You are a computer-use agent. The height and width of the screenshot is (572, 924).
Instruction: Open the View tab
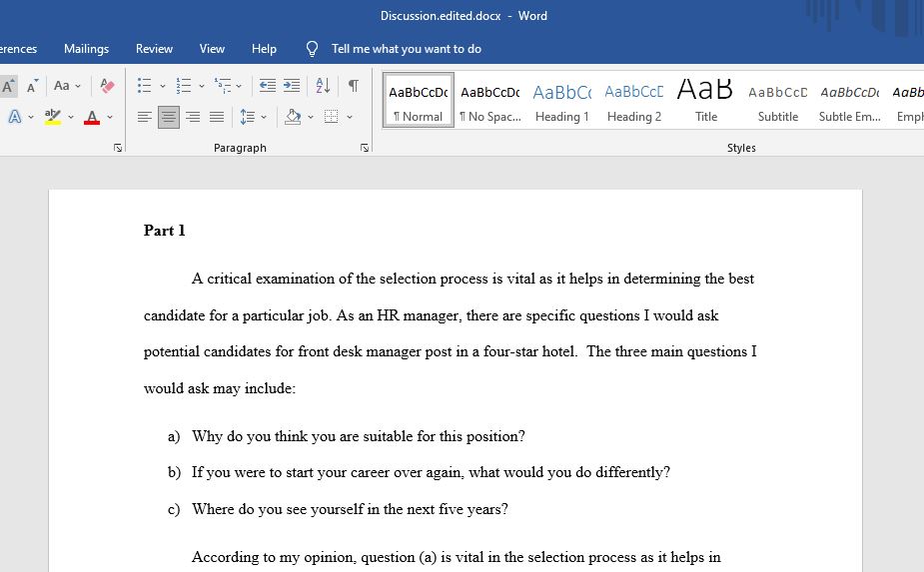pyautogui.click(x=212, y=49)
